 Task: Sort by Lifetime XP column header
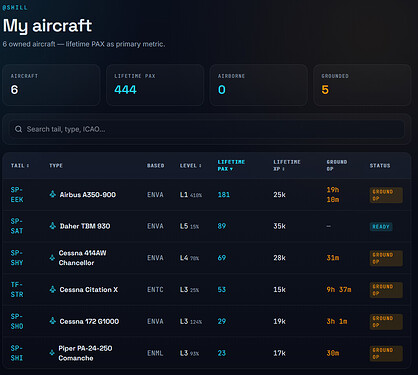(x=287, y=165)
